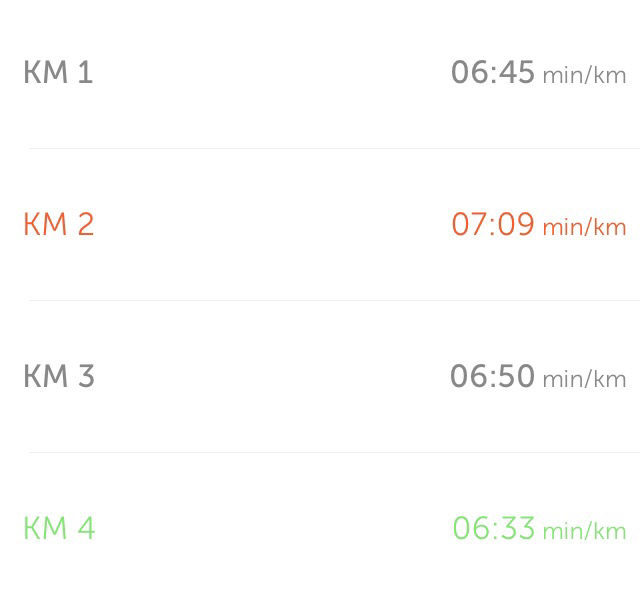
Task: Click the 06:50 pace value
Action: [x=492, y=376]
